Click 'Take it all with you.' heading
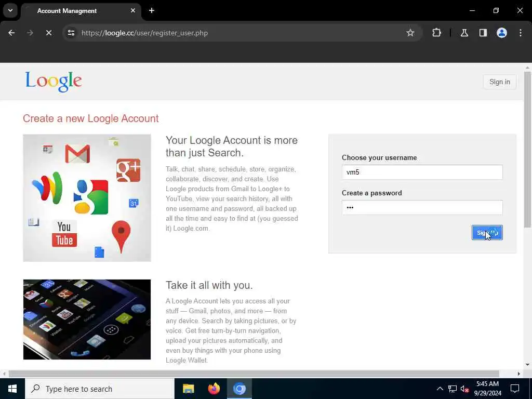This screenshot has width=532, height=399. click(x=209, y=285)
